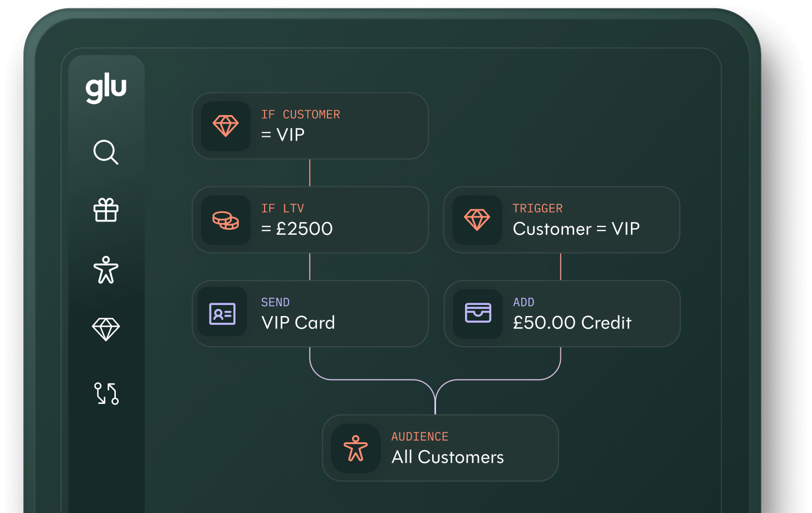Click the connector between IF CUSTOMER and IF LTV
Image resolution: width=812 pixels, height=513 pixels.
click(310, 173)
